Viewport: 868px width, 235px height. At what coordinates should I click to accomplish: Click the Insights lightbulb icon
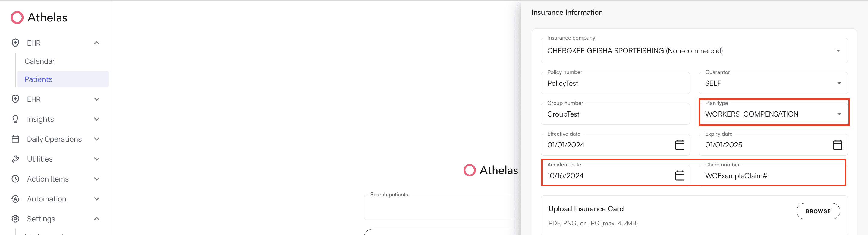click(15, 119)
